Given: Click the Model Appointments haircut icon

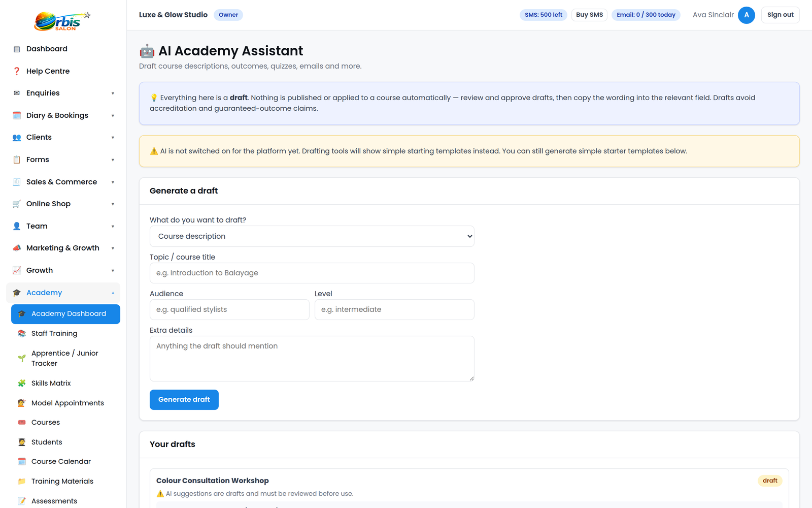Looking at the screenshot, I should [x=22, y=403].
